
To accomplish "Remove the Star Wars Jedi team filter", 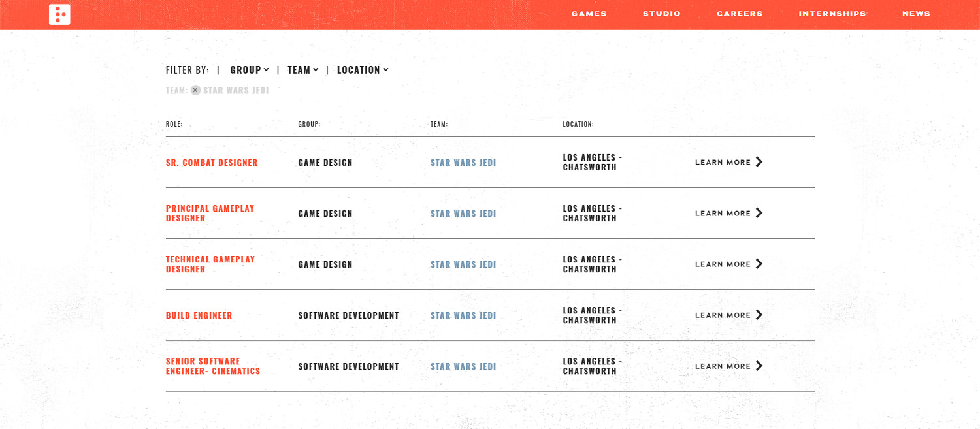I will (x=195, y=90).
